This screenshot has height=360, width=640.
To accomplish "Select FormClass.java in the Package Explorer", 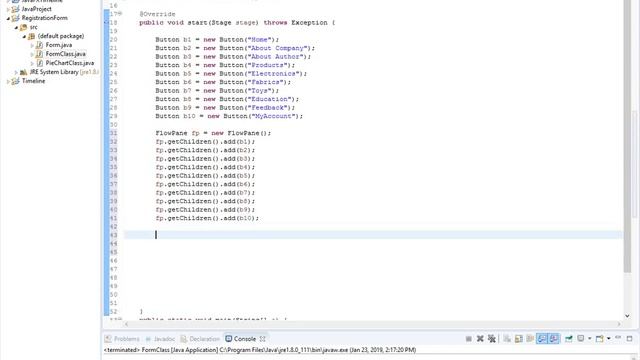I will [66, 54].
